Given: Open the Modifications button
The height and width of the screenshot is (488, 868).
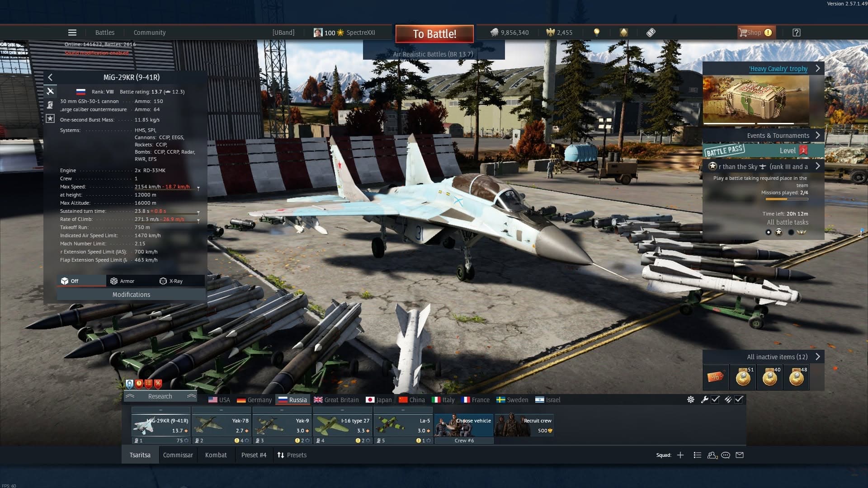Looking at the screenshot, I should point(131,295).
